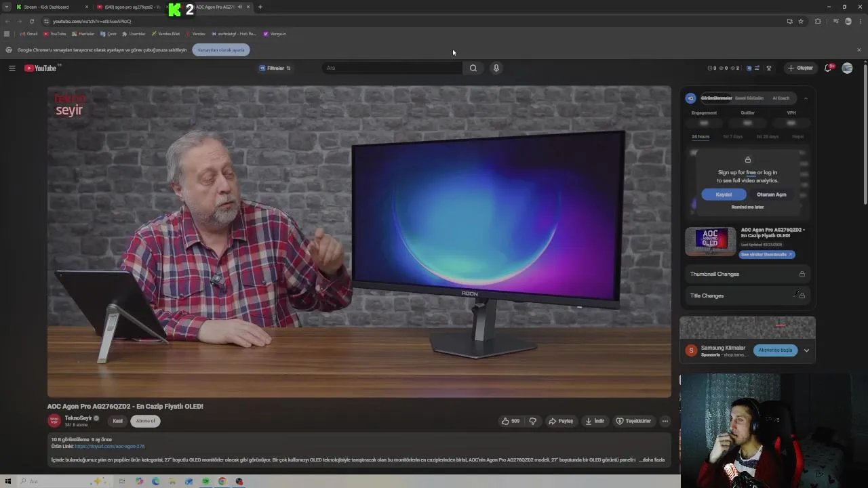Click the 'Varsayılan olarak ayarla' button
The width and height of the screenshot is (868, 488).
pos(221,49)
